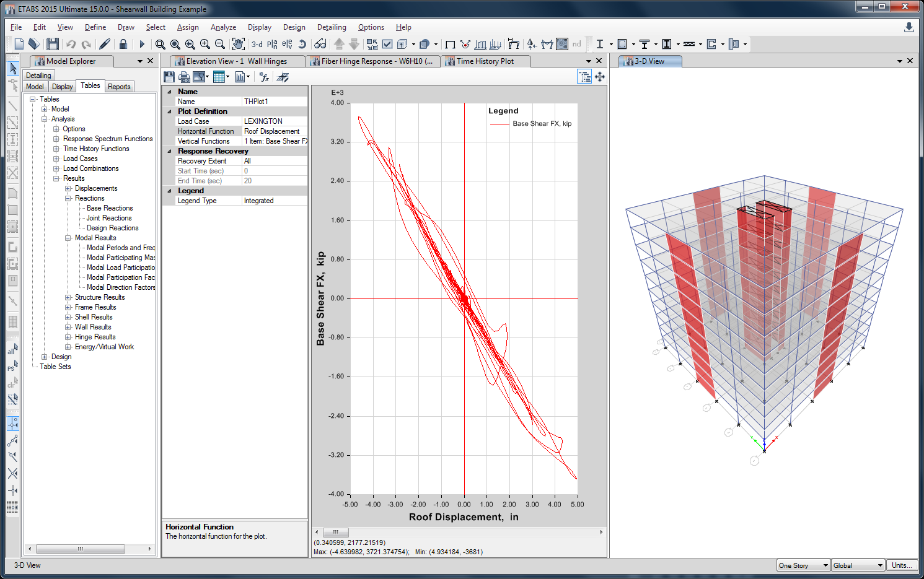
Task: Open the Define menu
Action: [95, 27]
